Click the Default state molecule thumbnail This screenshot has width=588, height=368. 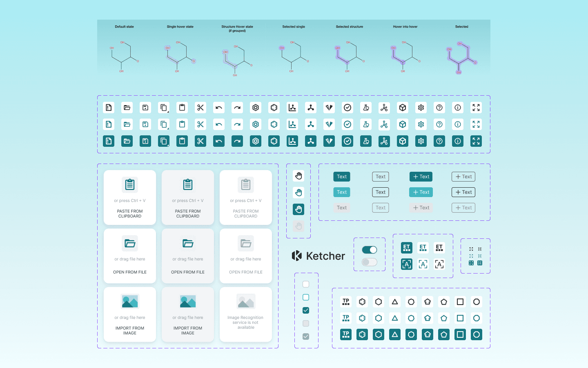125,56
